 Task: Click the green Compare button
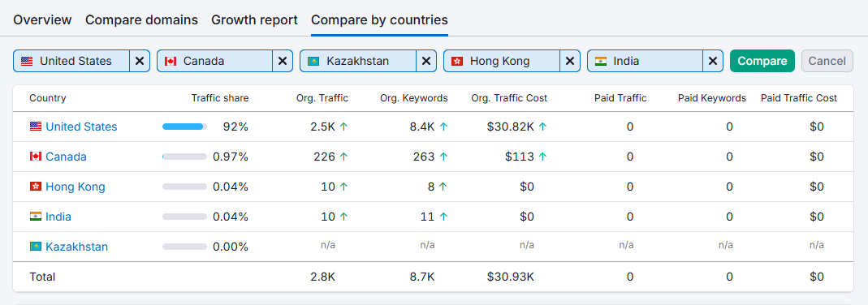point(762,61)
